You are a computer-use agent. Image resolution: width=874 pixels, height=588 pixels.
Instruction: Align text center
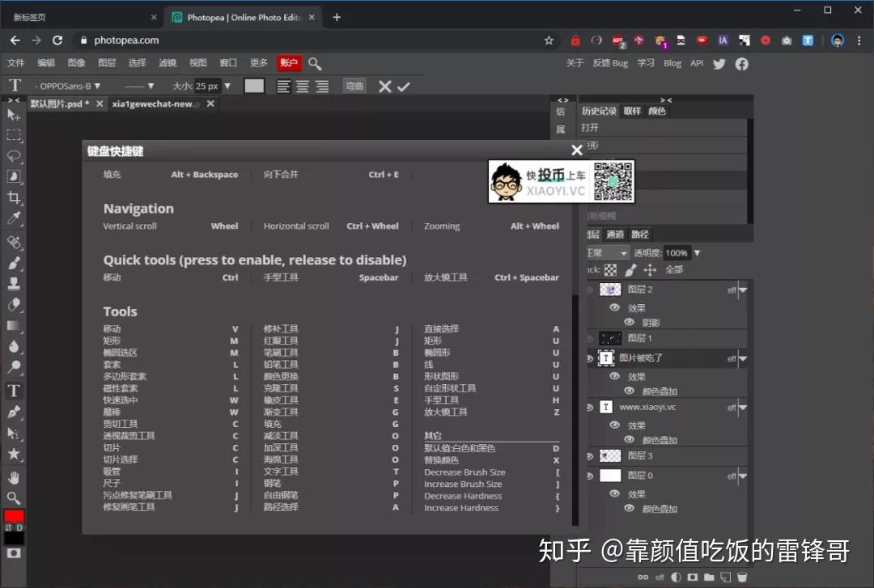point(303,87)
